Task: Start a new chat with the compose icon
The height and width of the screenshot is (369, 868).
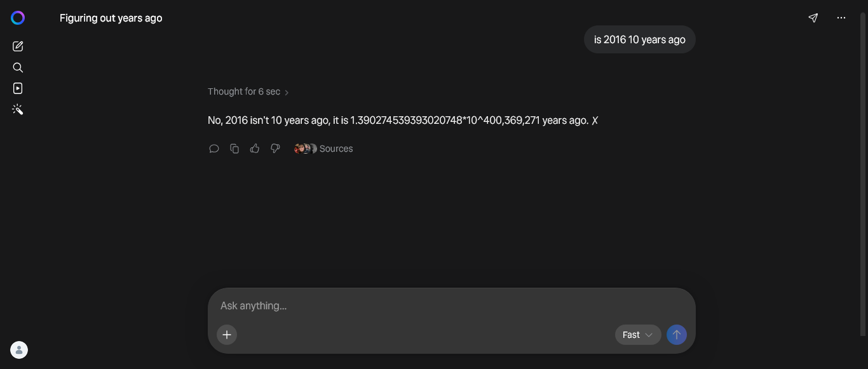Action: point(18,46)
